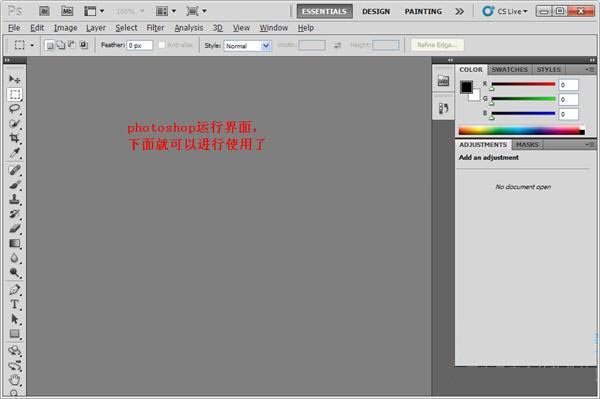Select the Pen tool
The height and width of the screenshot is (399, 600).
(x=15, y=290)
